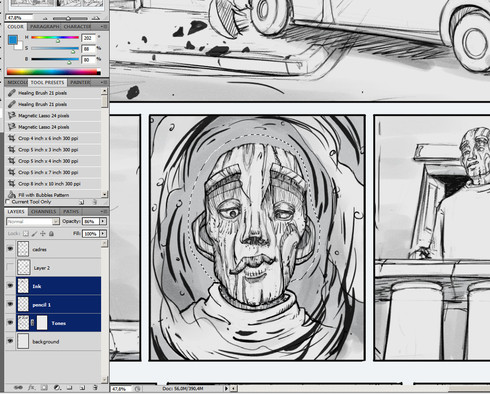Click the background layer thumbnail
The height and width of the screenshot is (394, 490).
click(23, 341)
